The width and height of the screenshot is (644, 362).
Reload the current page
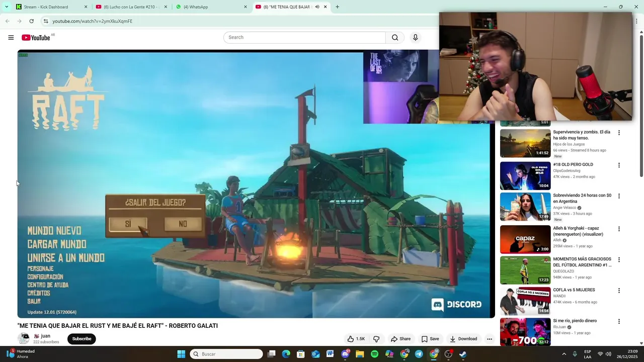click(x=31, y=21)
